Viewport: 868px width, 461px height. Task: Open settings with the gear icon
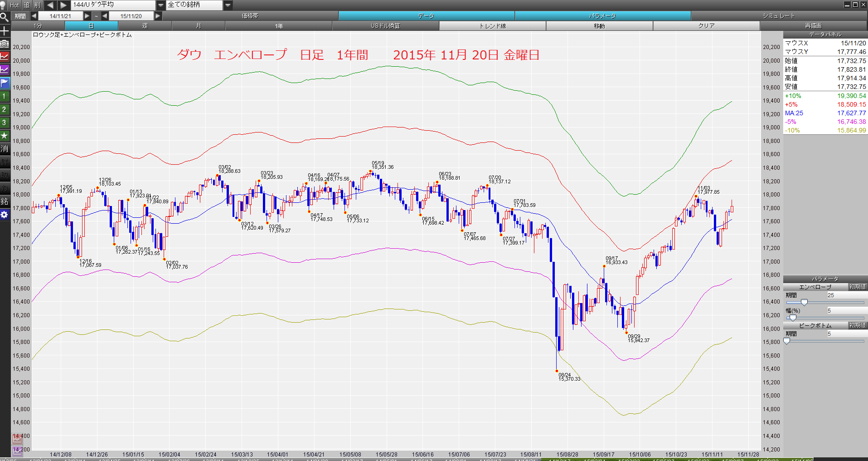(x=5, y=215)
